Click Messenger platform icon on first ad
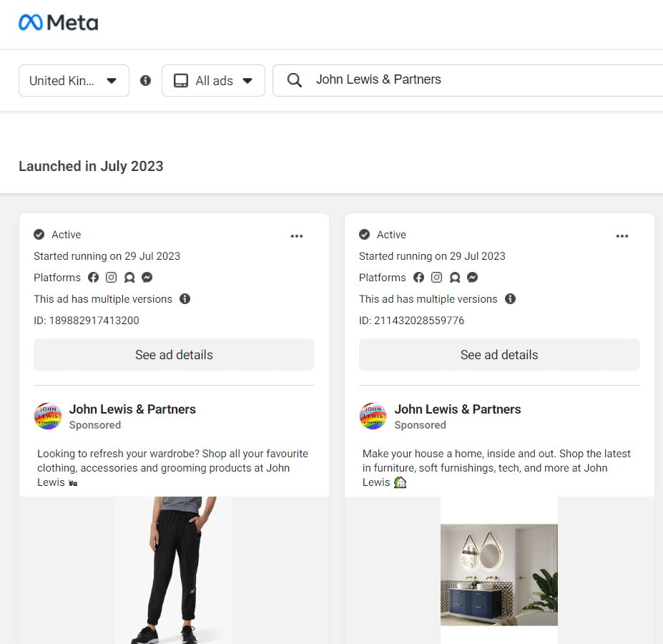Image resolution: width=663 pixels, height=644 pixels. [147, 278]
